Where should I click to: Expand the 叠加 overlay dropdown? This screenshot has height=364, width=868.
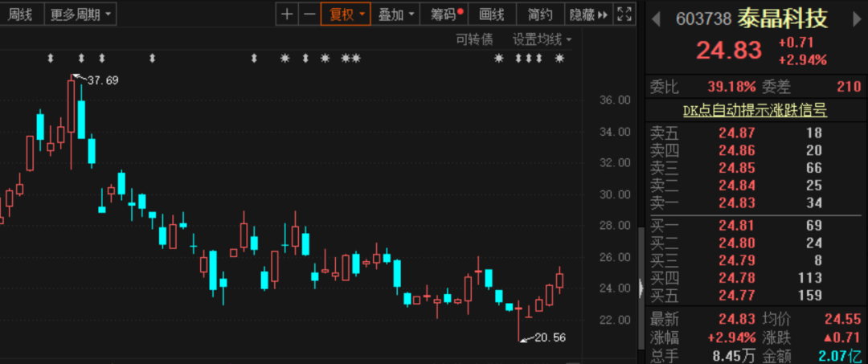[x=396, y=14]
